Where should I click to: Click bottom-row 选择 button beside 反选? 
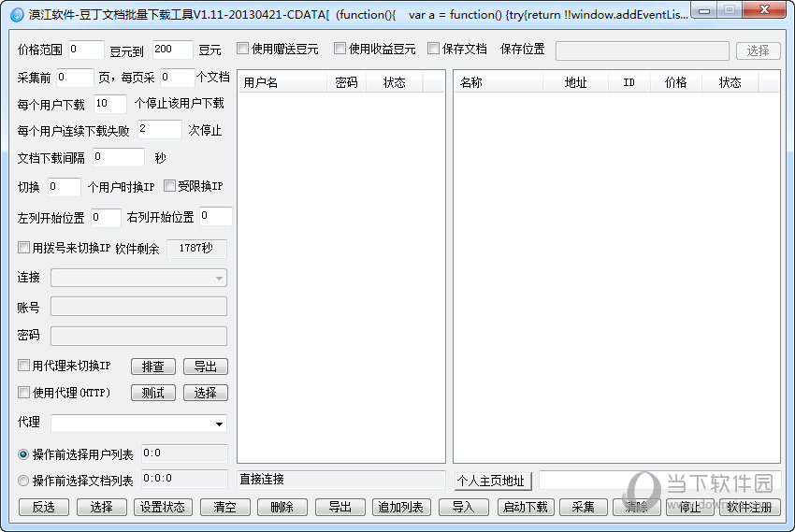101,507
